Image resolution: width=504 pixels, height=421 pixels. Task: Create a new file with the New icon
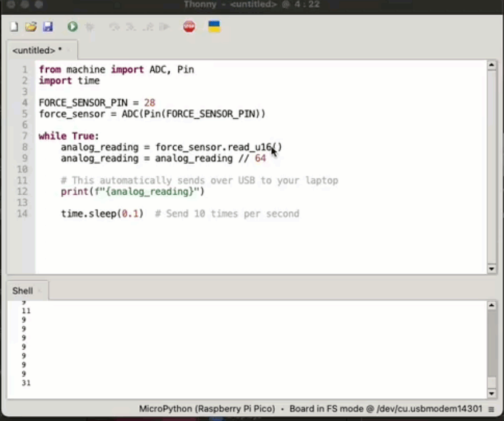pyautogui.click(x=14, y=27)
